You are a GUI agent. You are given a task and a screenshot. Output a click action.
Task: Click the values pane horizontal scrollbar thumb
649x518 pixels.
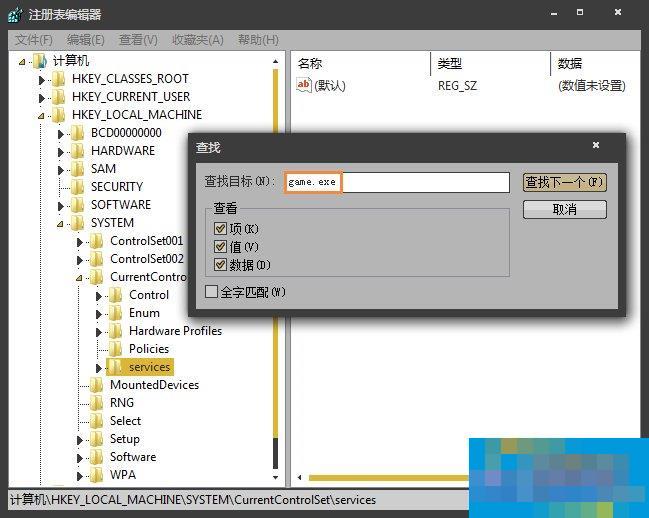(389, 478)
